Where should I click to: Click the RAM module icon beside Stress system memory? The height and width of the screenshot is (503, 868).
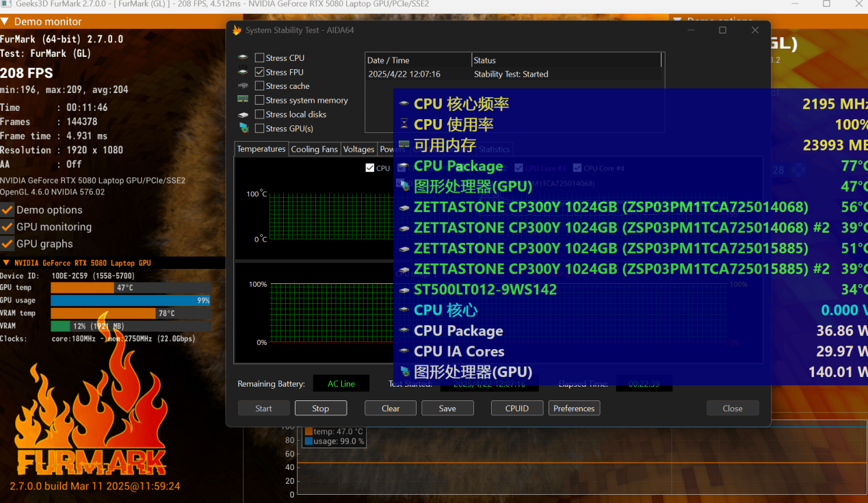click(243, 100)
